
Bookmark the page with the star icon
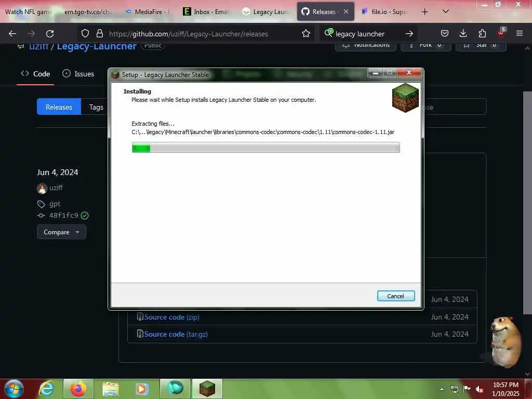pyautogui.click(x=306, y=33)
